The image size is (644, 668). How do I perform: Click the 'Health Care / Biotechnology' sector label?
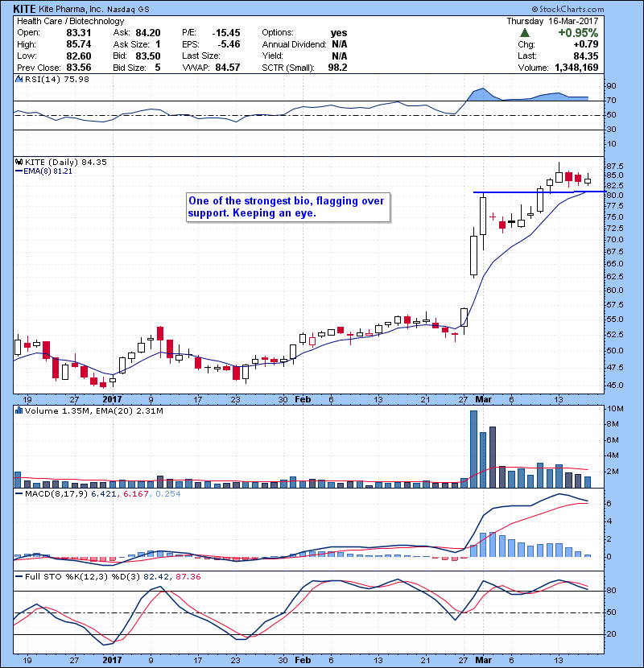[70, 21]
